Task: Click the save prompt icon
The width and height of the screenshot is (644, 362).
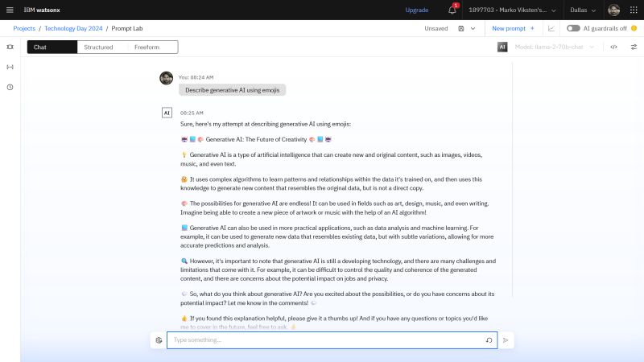Action: click(x=461, y=28)
